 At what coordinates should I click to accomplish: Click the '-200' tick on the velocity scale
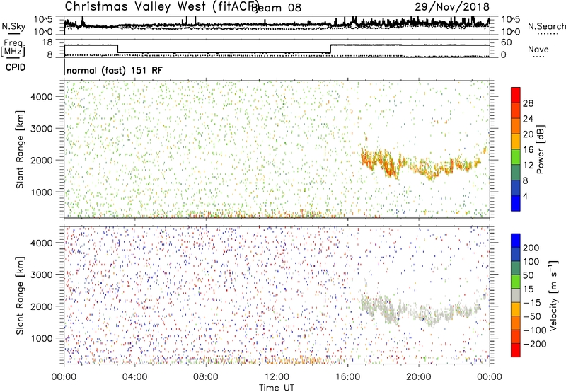534,344
